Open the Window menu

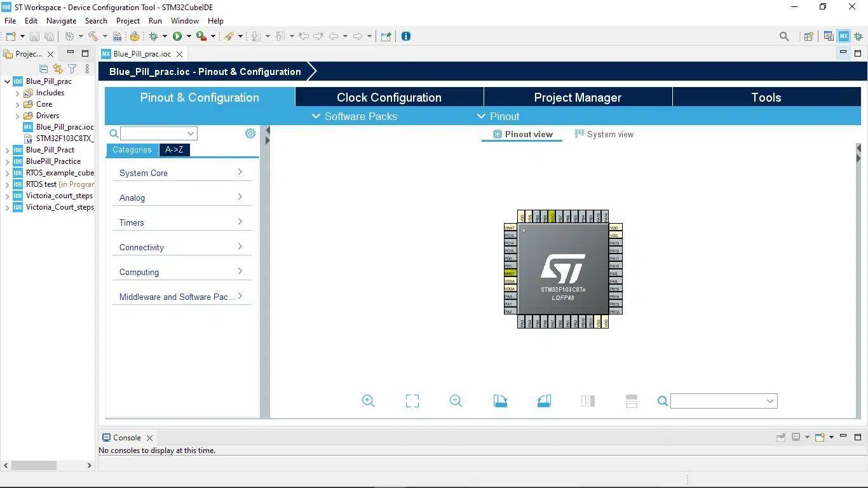point(185,21)
